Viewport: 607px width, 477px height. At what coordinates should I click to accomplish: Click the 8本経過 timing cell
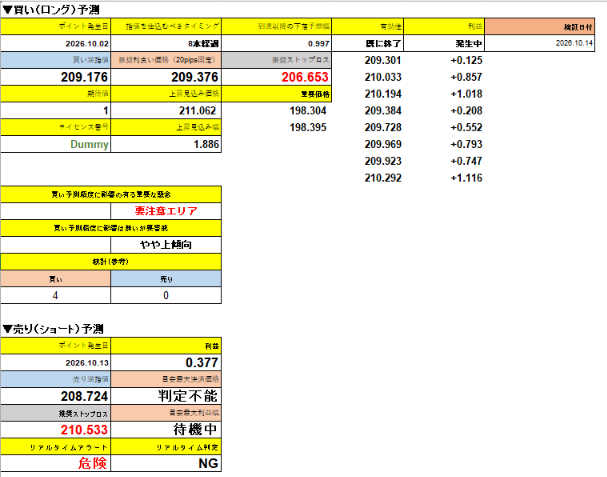pos(166,43)
